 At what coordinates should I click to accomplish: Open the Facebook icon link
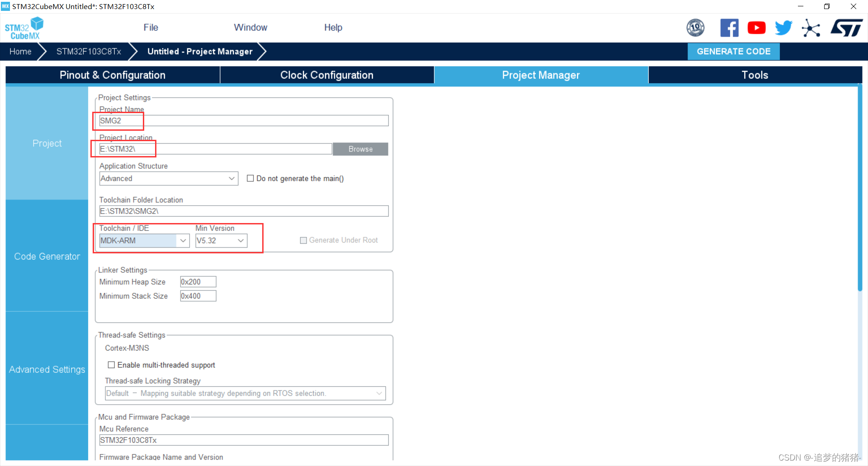coord(729,28)
